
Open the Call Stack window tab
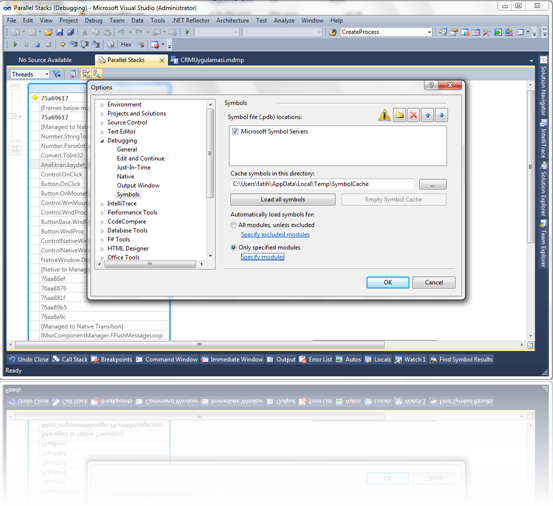tap(70, 359)
